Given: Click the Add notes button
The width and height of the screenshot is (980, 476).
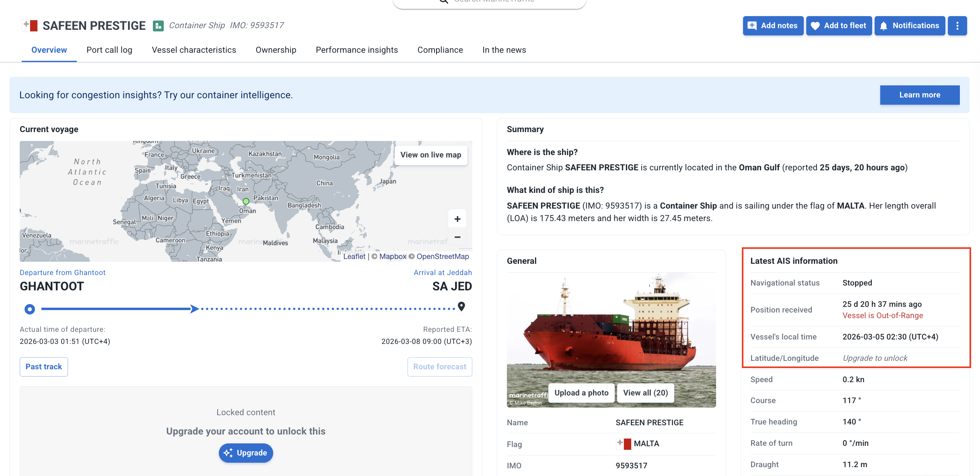Looking at the screenshot, I should coord(773,26).
